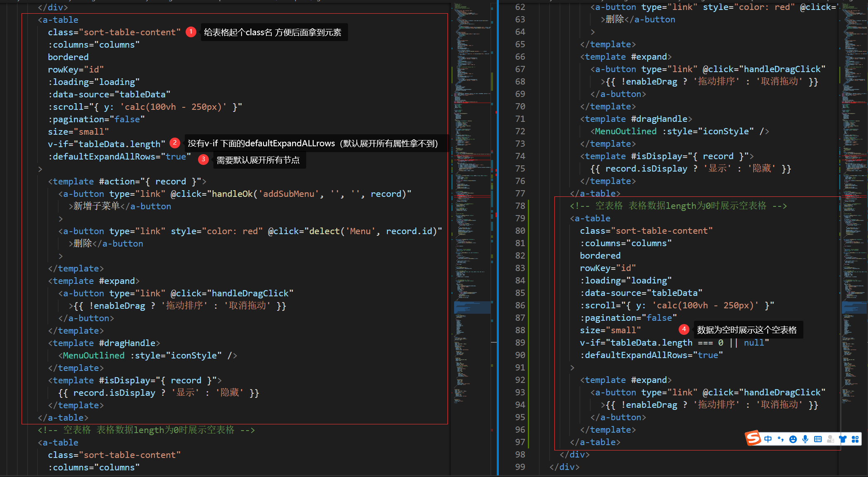Open the emoji panel in Sogou toolbar
868x477 pixels.
click(x=793, y=439)
